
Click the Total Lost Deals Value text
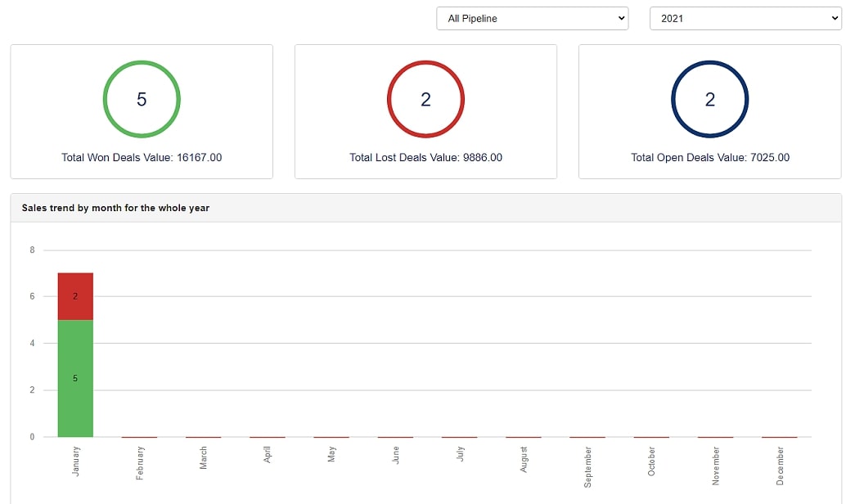425,157
